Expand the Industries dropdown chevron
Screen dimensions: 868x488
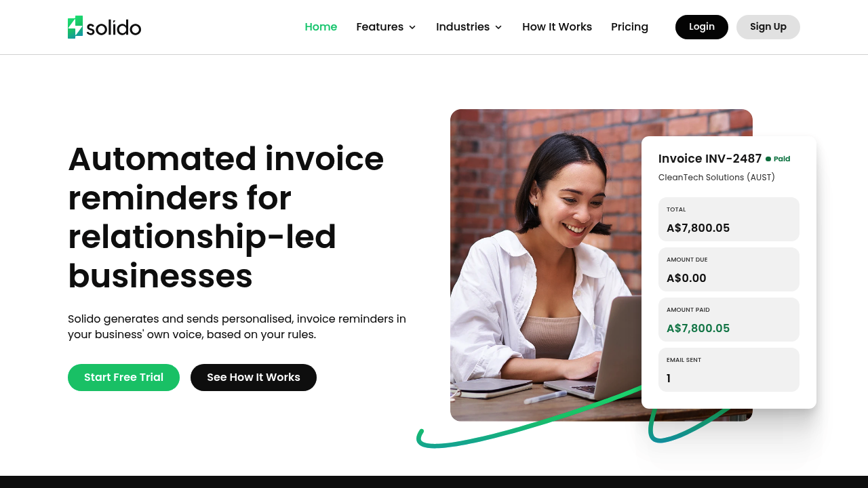point(498,27)
